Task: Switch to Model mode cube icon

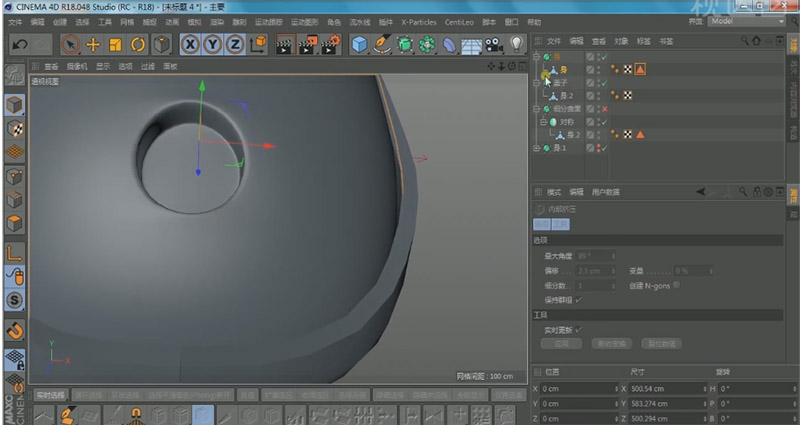Action: pyautogui.click(x=15, y=105)
